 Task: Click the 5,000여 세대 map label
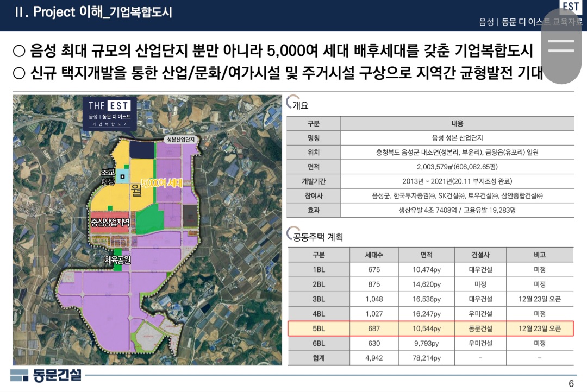(x=162, y=182)
